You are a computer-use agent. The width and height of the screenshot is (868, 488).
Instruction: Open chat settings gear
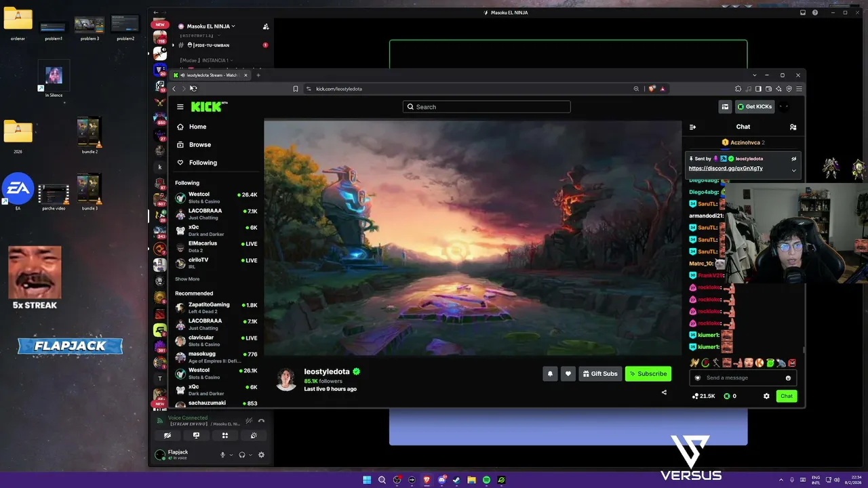click(x=766, y=396)
